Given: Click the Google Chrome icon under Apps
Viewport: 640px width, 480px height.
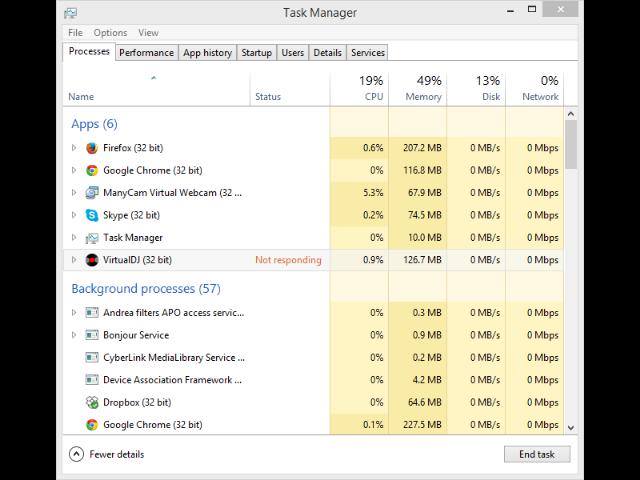Looking at the screenshot, I should pyautogui.click(x=92, y=170).
